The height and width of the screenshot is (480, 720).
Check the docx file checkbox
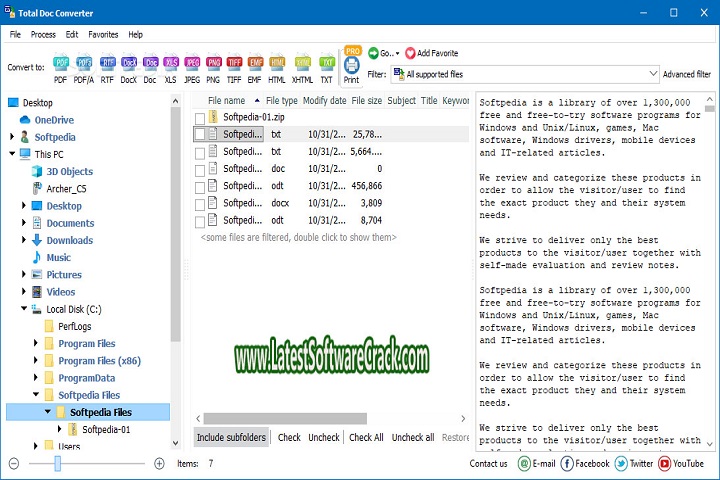click(200, 205)
